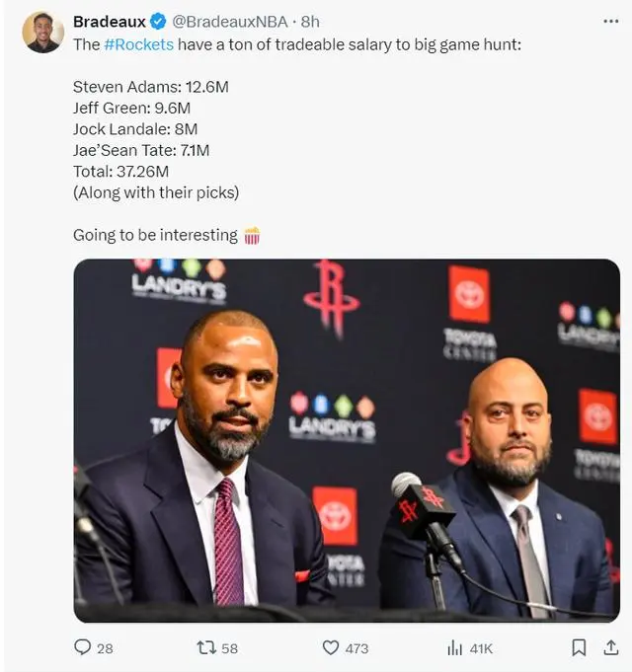Click the 28 replies count
Image resolution: width=632 pixels, height=672 pixels.
pyautogui.click(x=105, y=648)
